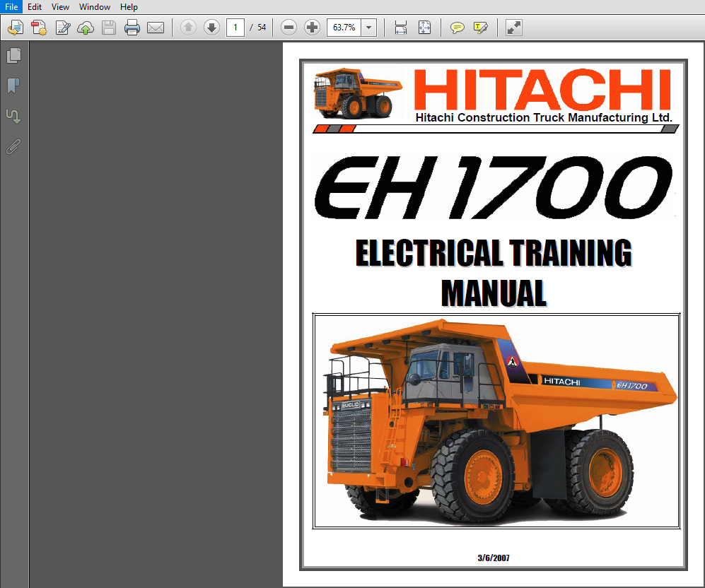Viewport: 705px width, 588px height.
Task: Click the upload to cloud icon
Action: [x=86, y=28]
